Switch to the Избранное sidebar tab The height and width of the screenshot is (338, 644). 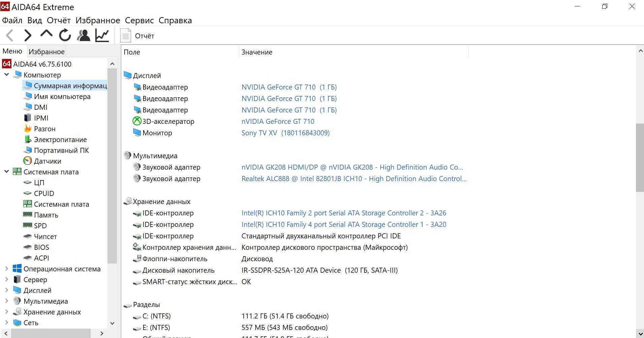[x=46, y=52]
